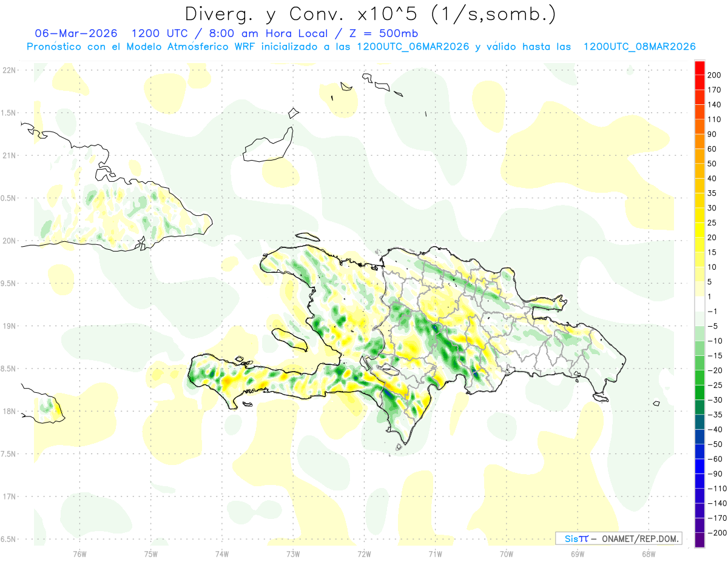This screenshot has height=562, width=728.
Task: Click the orange swatch between 60 and 90
Action: [699, 141]
